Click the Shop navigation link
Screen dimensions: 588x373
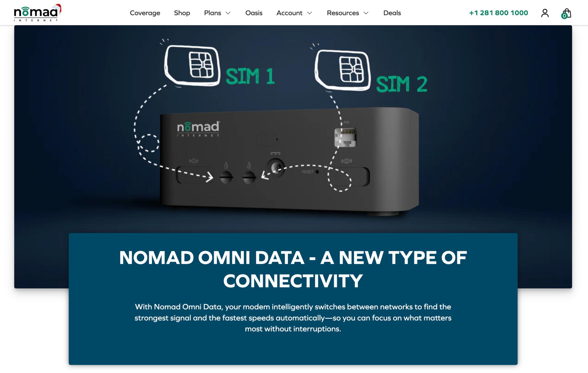pyautogui.click(x=182, y=12)
